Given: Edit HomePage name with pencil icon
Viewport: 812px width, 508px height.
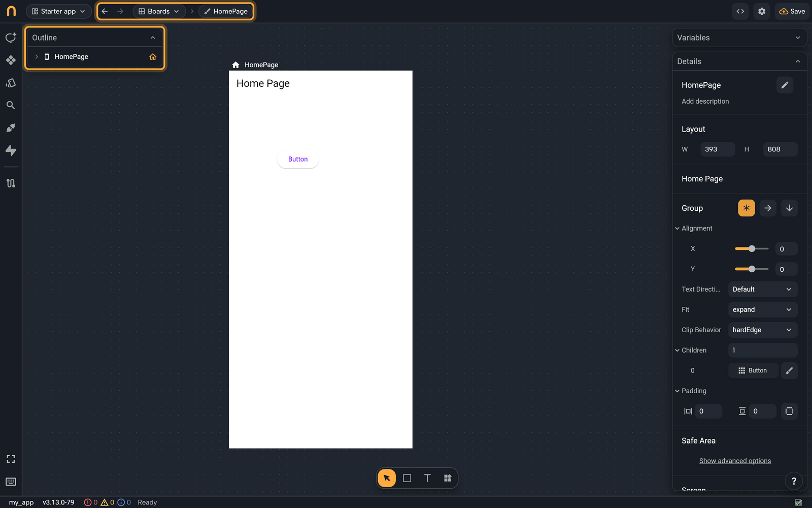Looking at the screenshot, I should (x=785, y=85).
